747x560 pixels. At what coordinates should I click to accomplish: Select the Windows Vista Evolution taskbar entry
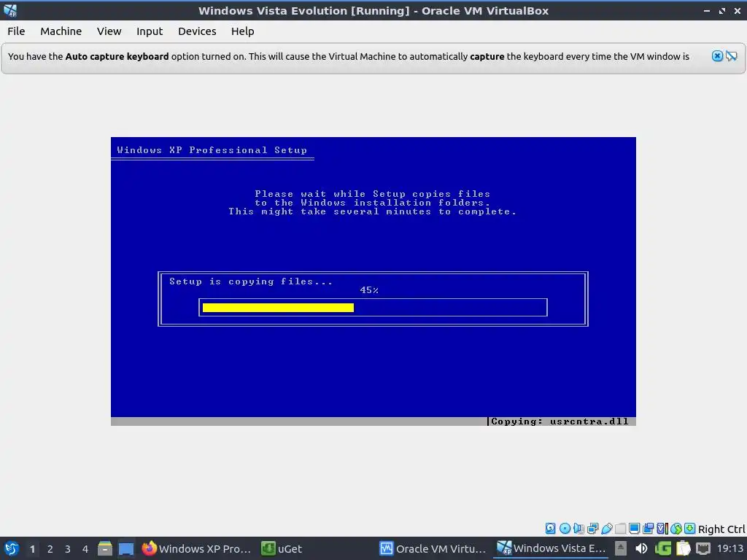(551, 548)
